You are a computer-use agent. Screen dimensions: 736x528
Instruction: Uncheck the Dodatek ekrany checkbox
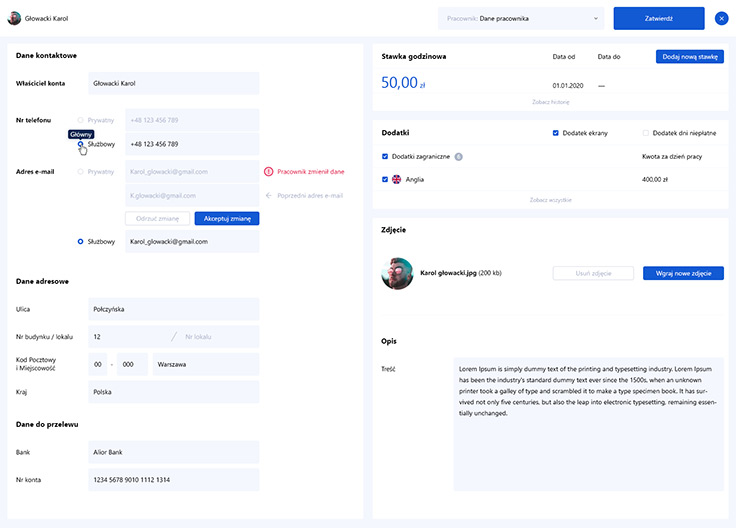coord(556,133)
